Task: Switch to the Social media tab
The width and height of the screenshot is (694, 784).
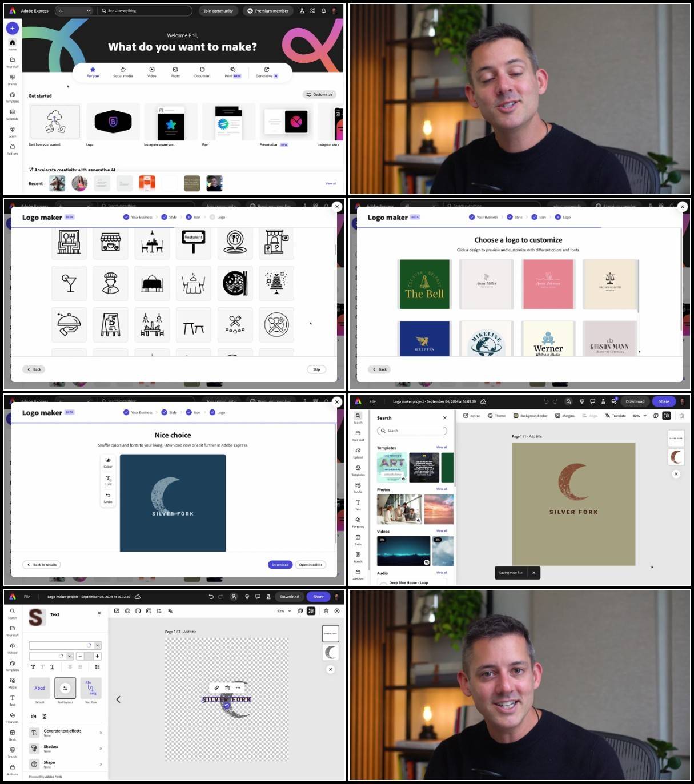Action: tap(123, 72)
